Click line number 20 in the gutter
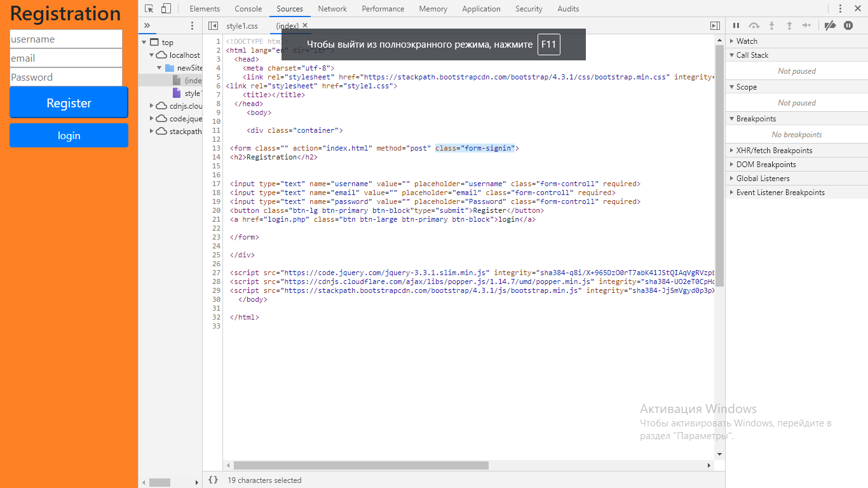The image size is (868, 488). 216,210
